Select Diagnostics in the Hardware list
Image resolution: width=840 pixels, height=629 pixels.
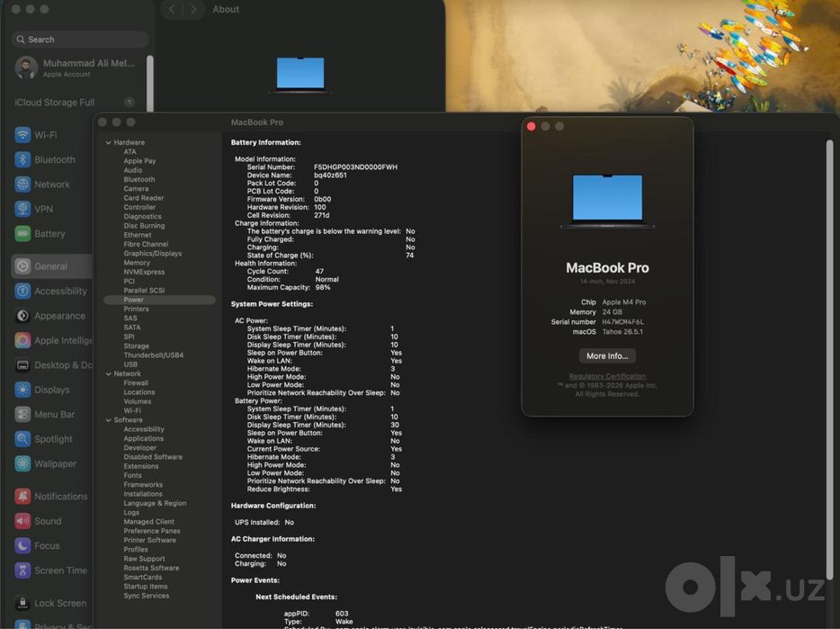(x=142, y=216)
